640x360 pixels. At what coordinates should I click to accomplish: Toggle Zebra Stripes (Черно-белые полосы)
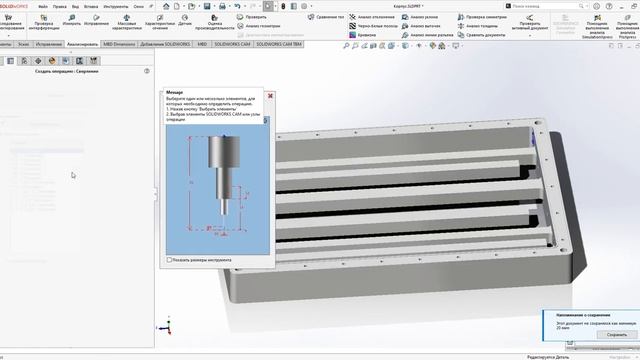tap(373, 26)
